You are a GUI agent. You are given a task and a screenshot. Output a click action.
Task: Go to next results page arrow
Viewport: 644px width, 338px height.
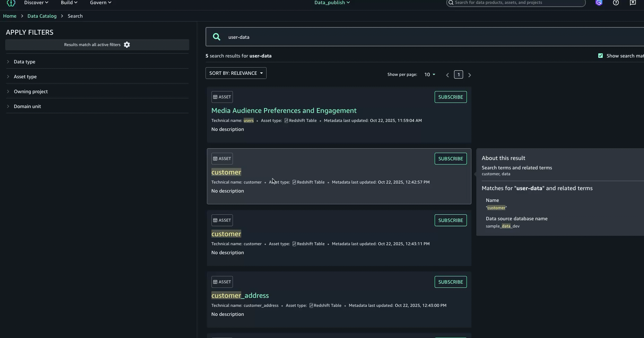(469, 75)
